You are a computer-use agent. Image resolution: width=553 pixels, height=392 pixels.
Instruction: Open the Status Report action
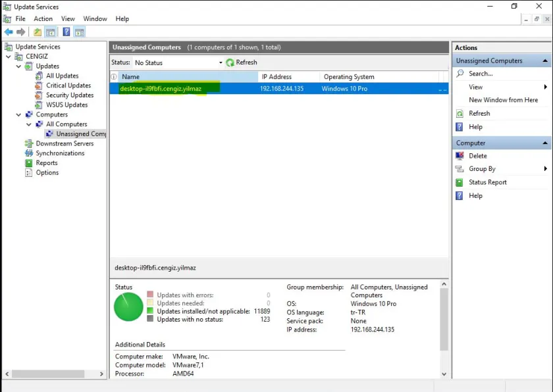tap(487, 182)
